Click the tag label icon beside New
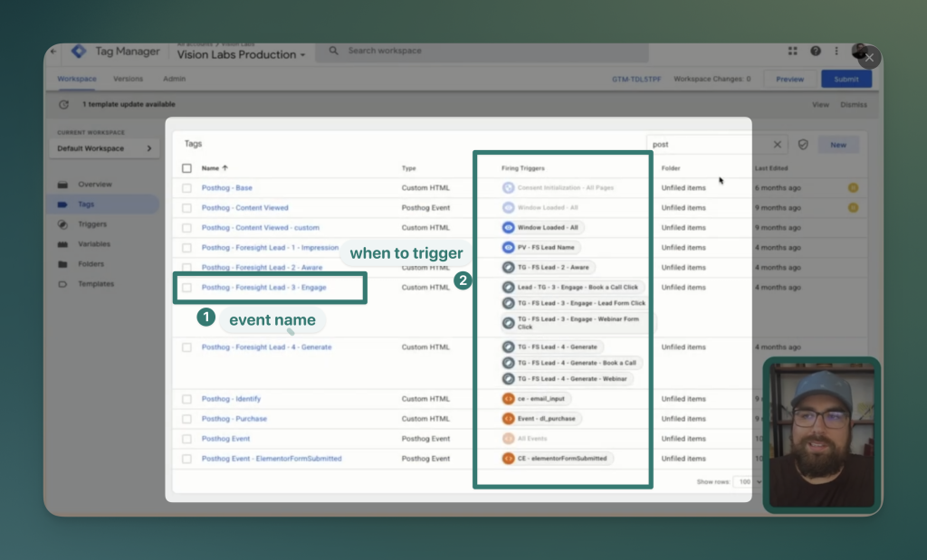The height and width of the screenshot is (560, 927). tap(805, 144)
